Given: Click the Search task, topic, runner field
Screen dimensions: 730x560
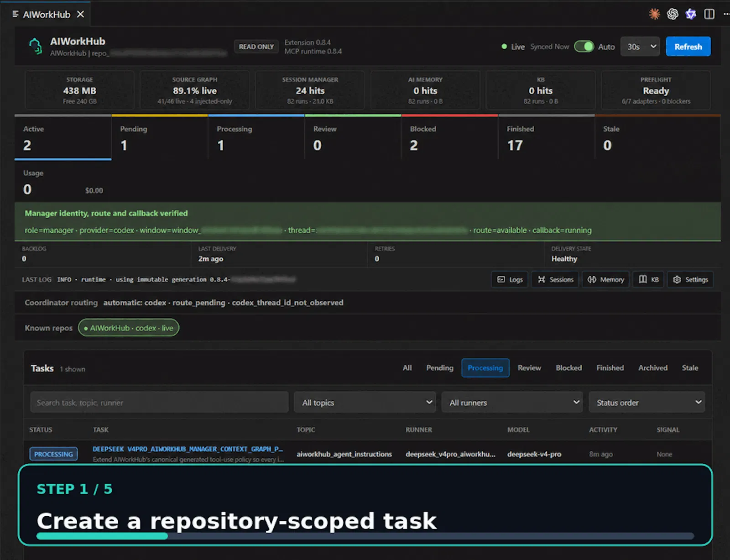Looking at the screenshot, I should (159, 402).
